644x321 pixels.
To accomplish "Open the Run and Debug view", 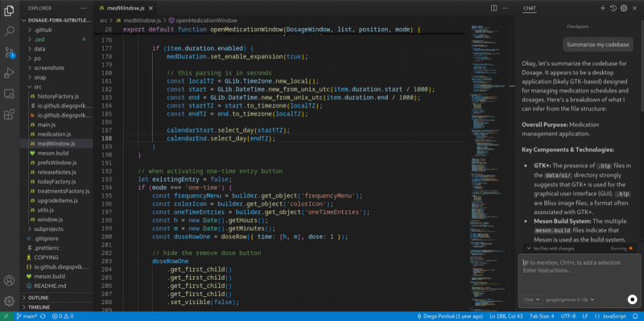I will [x=9, y=73].
